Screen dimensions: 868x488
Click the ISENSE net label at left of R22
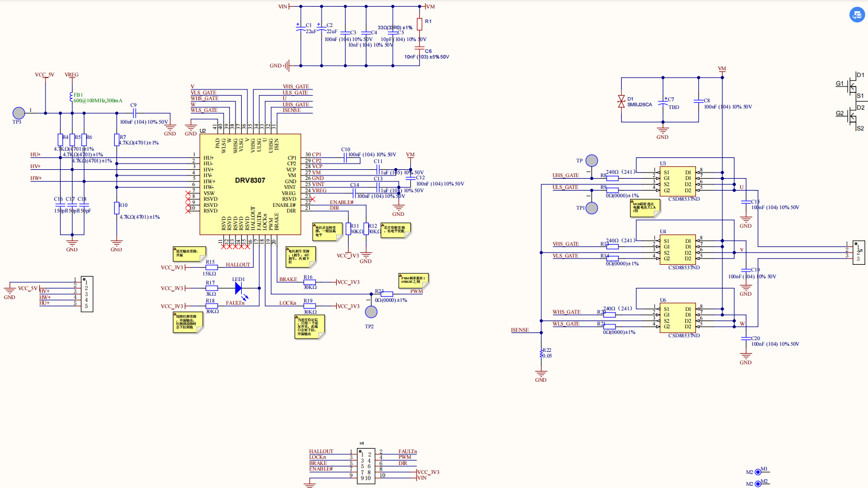(x=520, y=330)
